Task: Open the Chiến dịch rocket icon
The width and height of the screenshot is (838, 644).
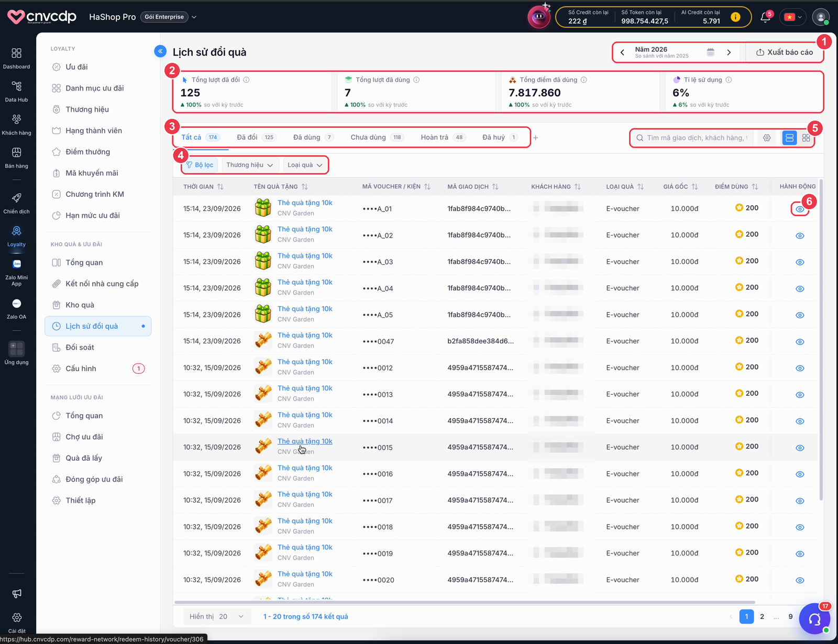Action: click(x=16, y=198)
